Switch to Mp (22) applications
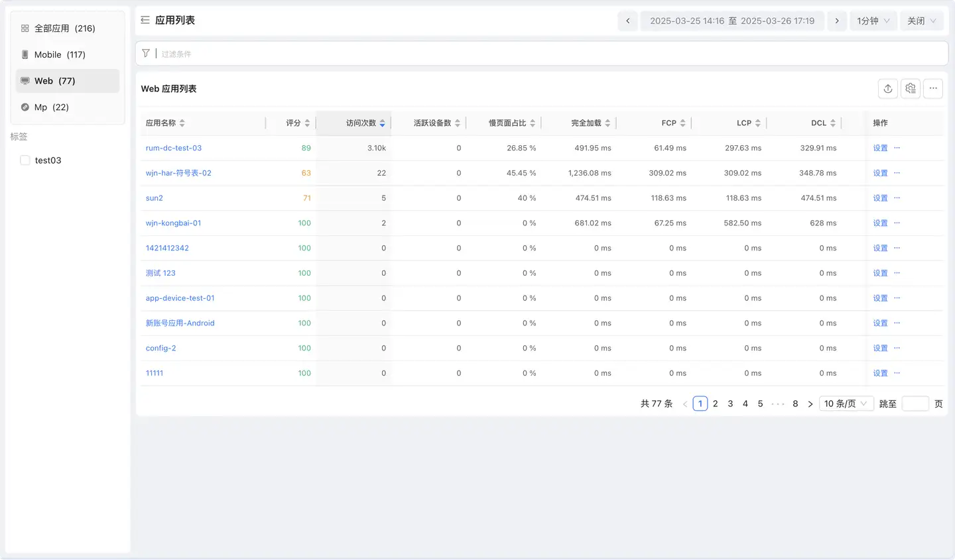 52,107
